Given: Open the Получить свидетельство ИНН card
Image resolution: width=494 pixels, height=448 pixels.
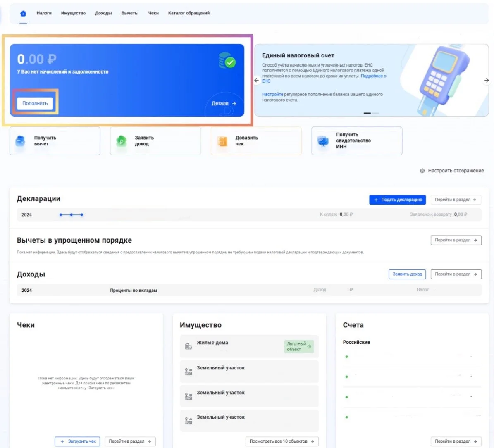Looking at the screenshot, I should (357, 141).
